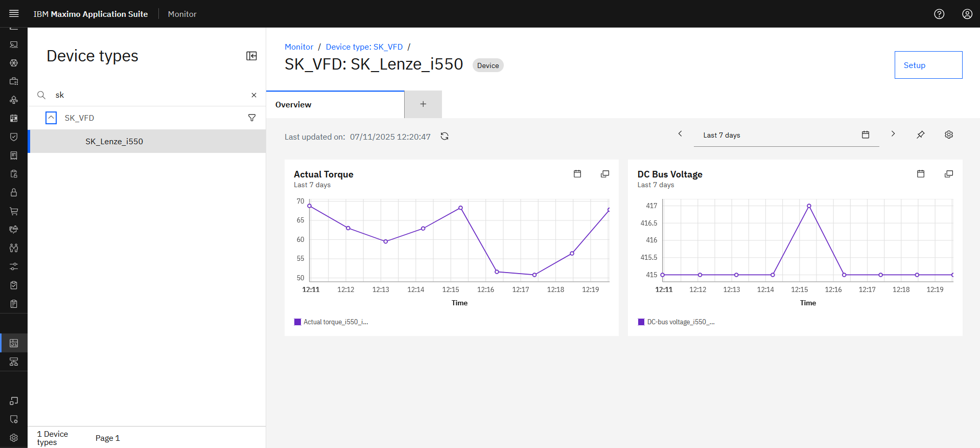Expand the DC Bus Voltage card
The image size is (980, 448).
pos(949,174)
